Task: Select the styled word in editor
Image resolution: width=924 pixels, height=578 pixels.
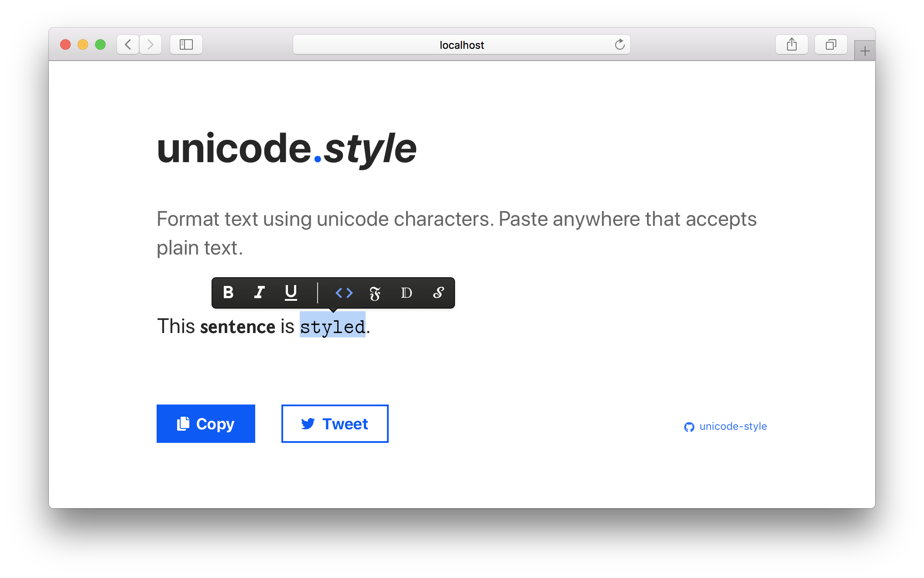Action: click(333, 327)
